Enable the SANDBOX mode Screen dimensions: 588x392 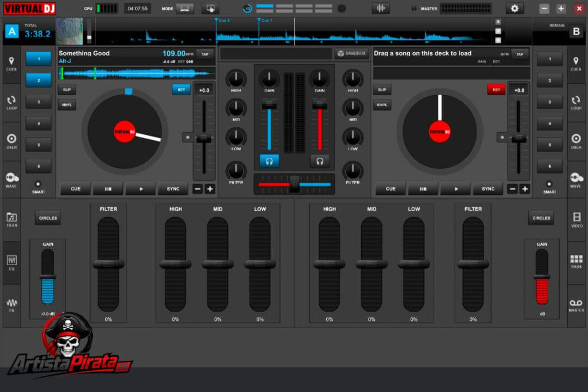[352, 53]
